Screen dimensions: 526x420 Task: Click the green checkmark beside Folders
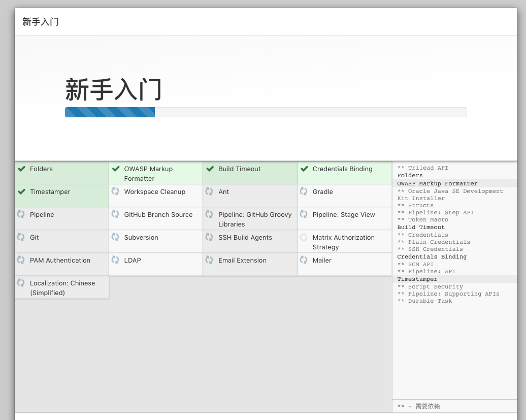coord(21,169)
